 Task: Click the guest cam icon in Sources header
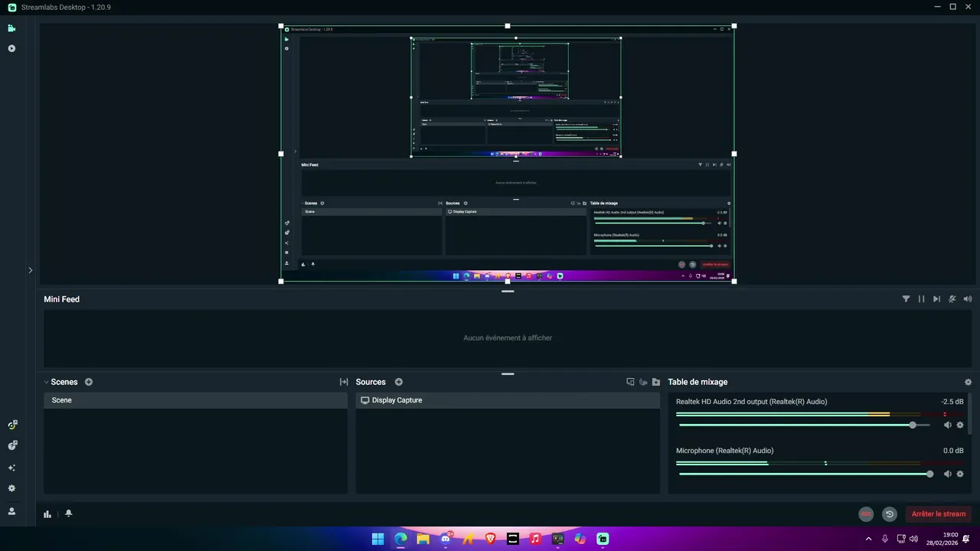643,382
